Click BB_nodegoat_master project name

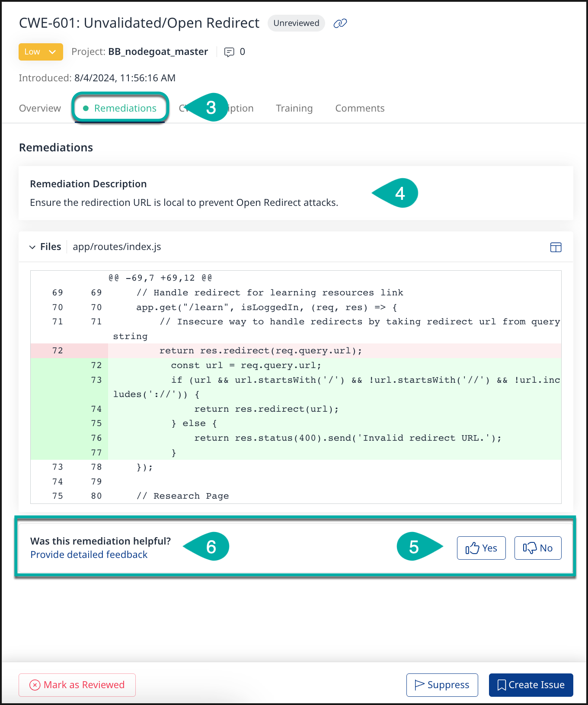pyautogui.click(x=158, y=52)
